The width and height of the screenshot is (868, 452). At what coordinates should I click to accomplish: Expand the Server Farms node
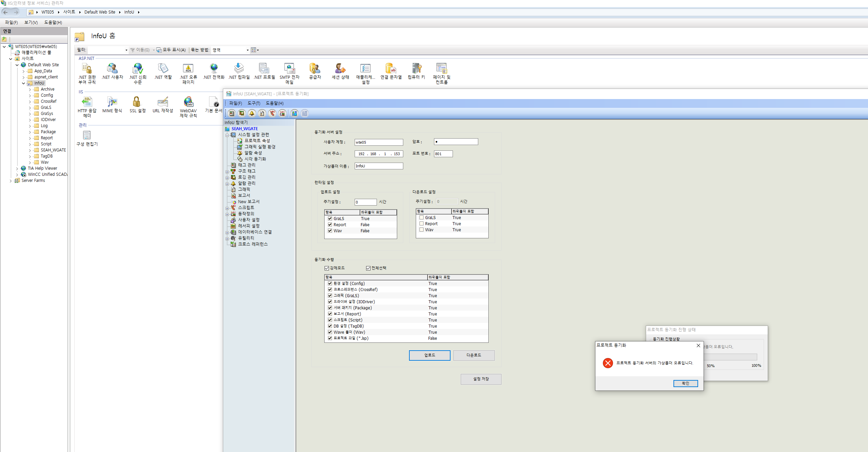tap(11, 181)
